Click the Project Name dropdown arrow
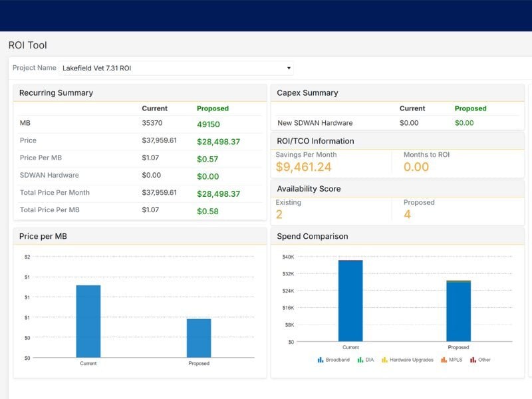The image size is (532, 399). pyautogui.click(x=289, y=68)
